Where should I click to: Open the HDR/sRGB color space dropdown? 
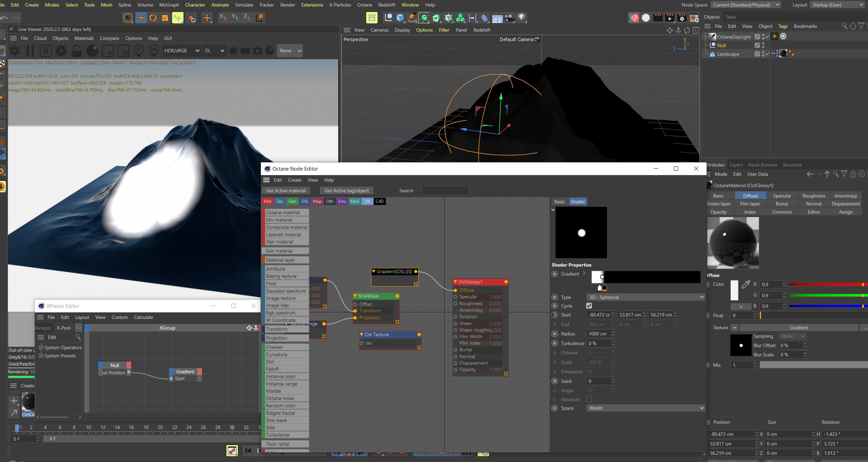click(x=182, y=51)
